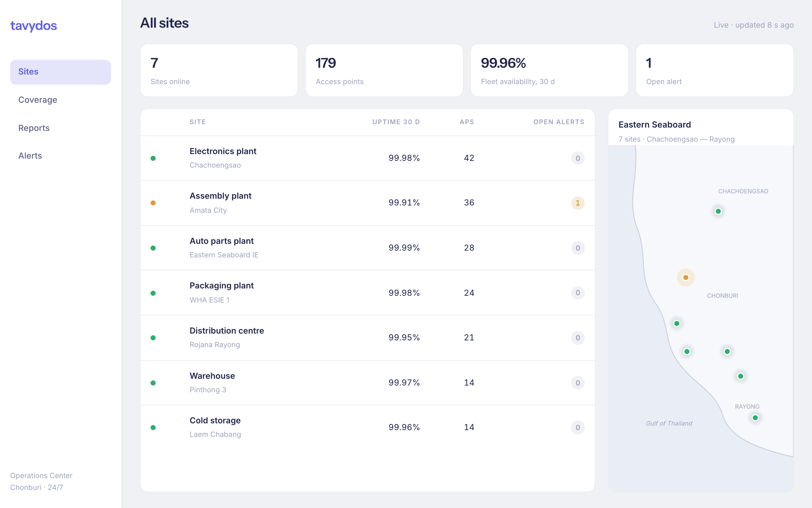Click the 99.97% uptime value
The image size is (812, 508).
point(404,382)
